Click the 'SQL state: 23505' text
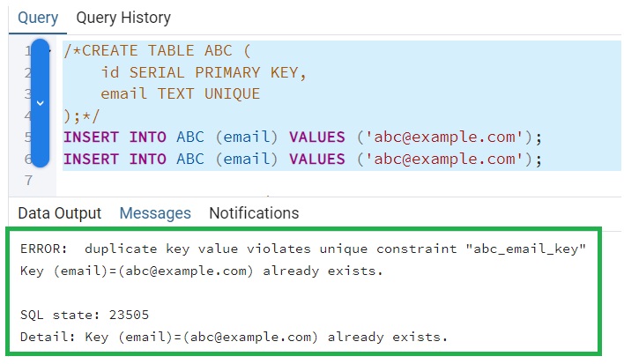624x364 pixels. click(x=77, y=315)
